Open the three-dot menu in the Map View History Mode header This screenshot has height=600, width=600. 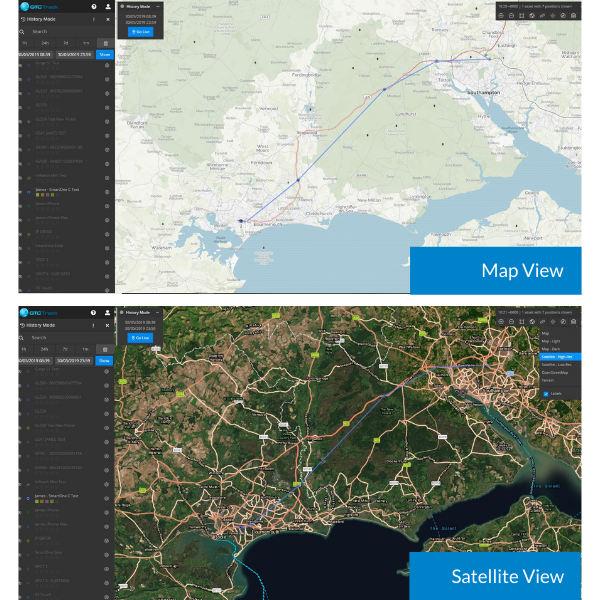click(x=93, y=18)
